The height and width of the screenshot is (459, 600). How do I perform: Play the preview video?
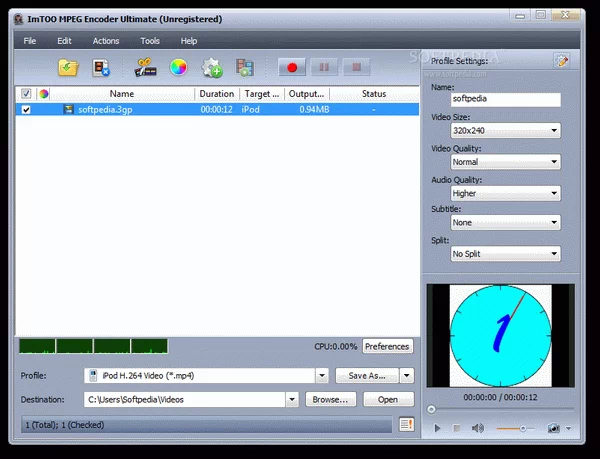click(437, 428)
